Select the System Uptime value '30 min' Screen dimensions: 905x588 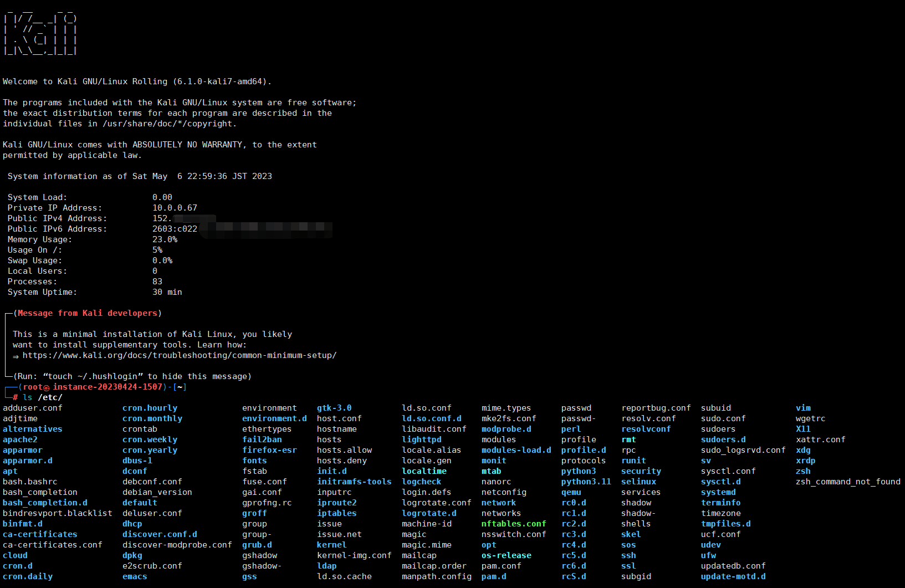coord(167,292)
